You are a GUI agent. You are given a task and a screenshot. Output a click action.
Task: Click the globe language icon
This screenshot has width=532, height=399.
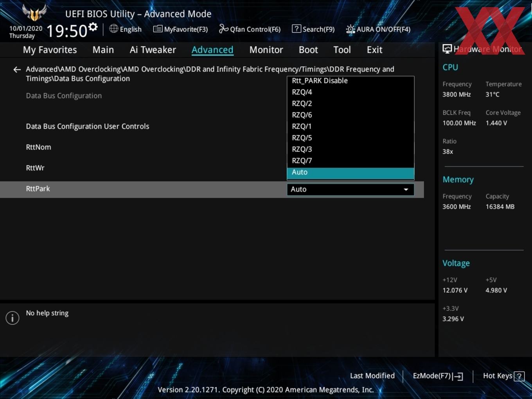point(113,29)
